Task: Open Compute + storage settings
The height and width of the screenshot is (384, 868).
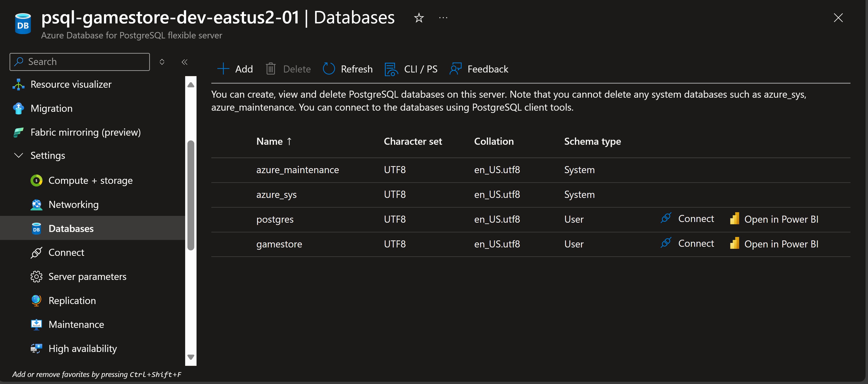Action: point(90,180)
